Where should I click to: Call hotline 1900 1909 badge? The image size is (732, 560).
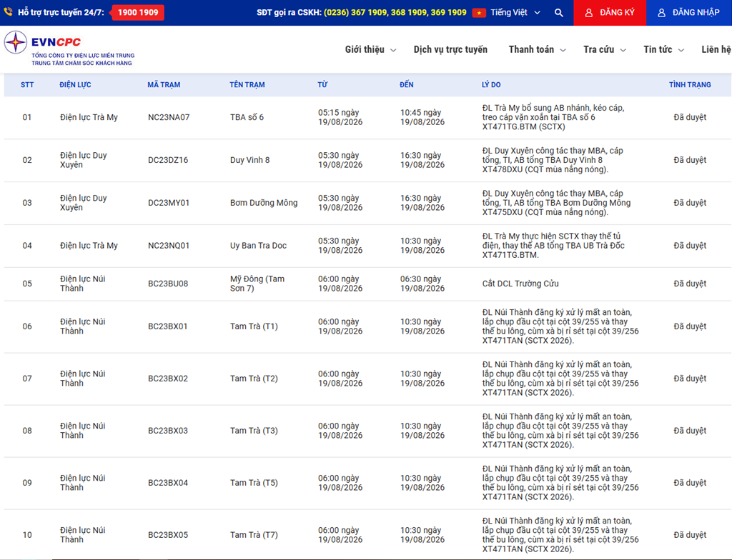138,12
